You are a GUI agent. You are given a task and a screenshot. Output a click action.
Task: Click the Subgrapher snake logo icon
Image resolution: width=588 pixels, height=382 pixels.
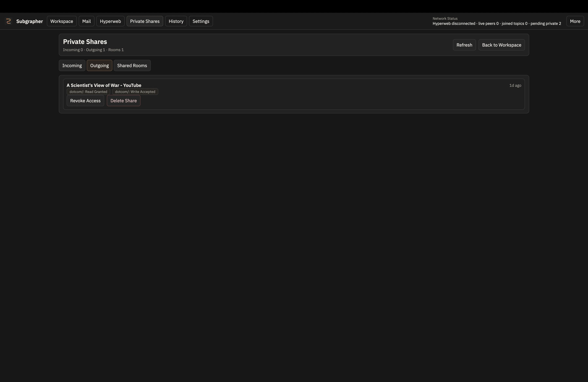click(9, 21)
